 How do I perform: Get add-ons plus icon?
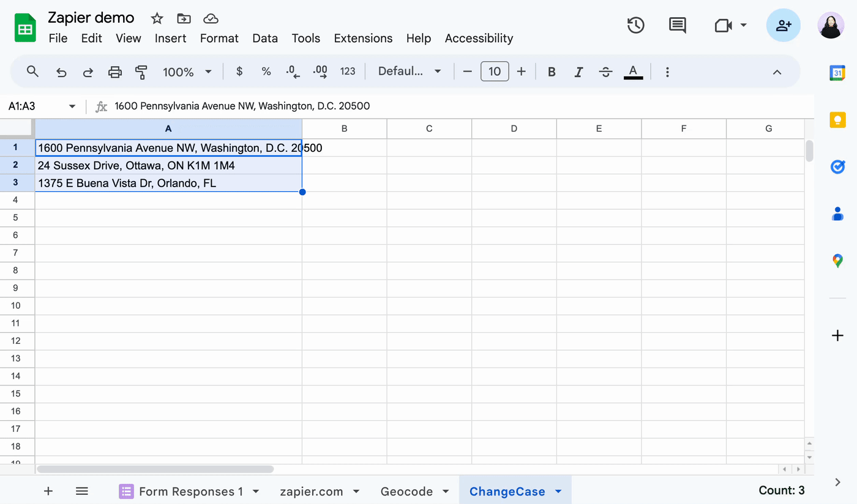[x=837, y=335]
